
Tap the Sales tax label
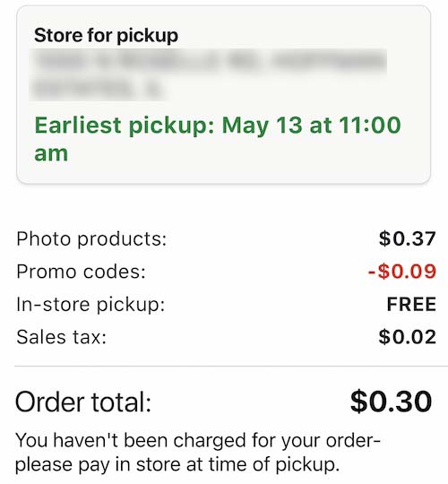click(x=62, y=337)
